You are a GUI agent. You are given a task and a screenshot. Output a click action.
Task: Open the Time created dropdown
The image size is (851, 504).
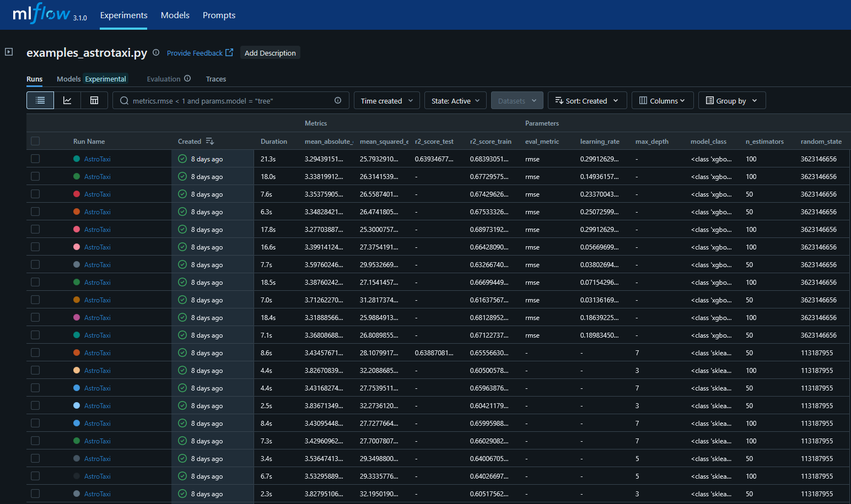pyautogui.click(x=386, y=101)
